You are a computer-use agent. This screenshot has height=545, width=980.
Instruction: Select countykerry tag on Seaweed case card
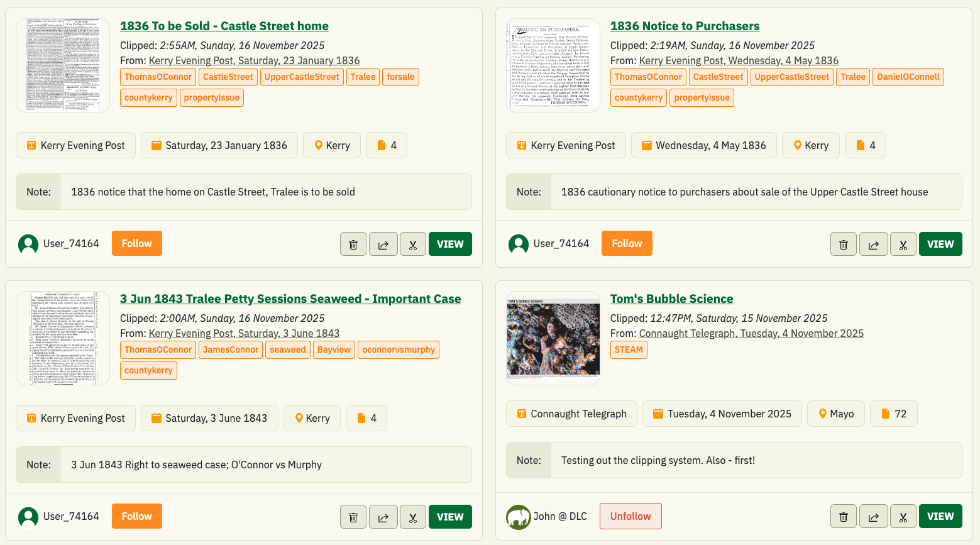click(148, 370)
